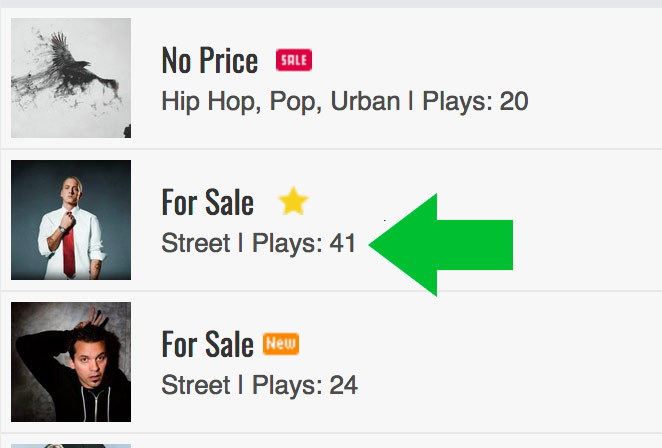This screenshot has width=662, height=448.
Task: Click the orange New badge icon
Action: pos(281,344)
